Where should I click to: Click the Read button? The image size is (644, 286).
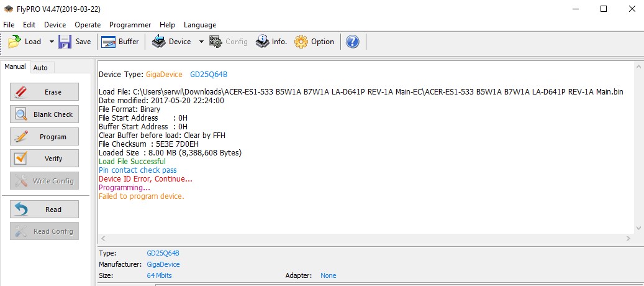pyautogui.click(x=44, y=209)
